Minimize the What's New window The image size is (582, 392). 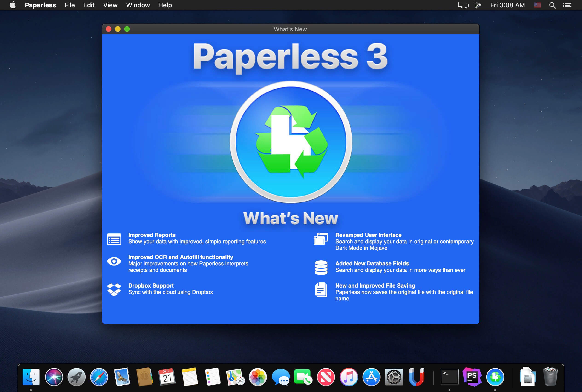point(118,29)
